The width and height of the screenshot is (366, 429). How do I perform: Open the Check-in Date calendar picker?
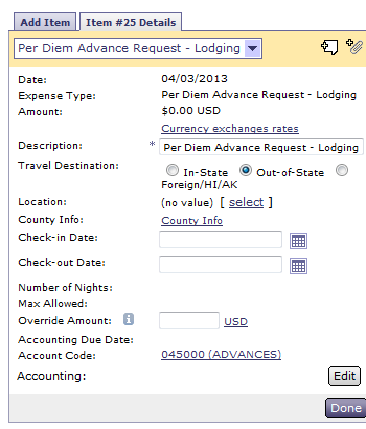pos(298,241)
